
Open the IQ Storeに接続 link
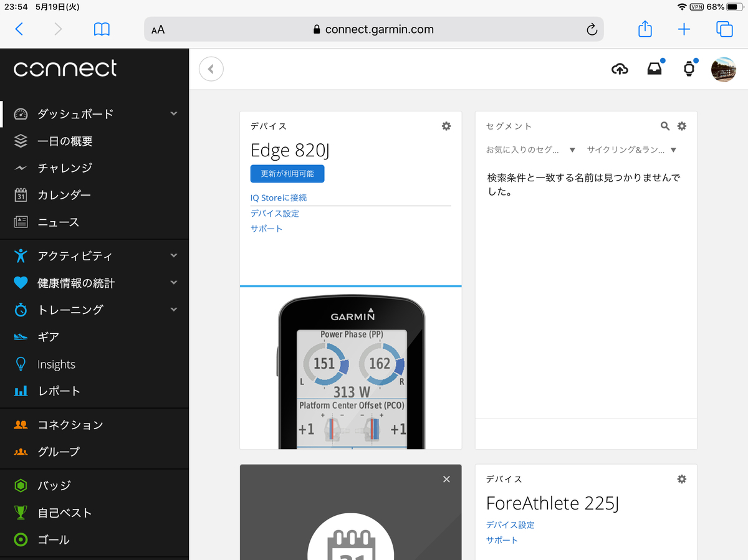pos(279,197)
